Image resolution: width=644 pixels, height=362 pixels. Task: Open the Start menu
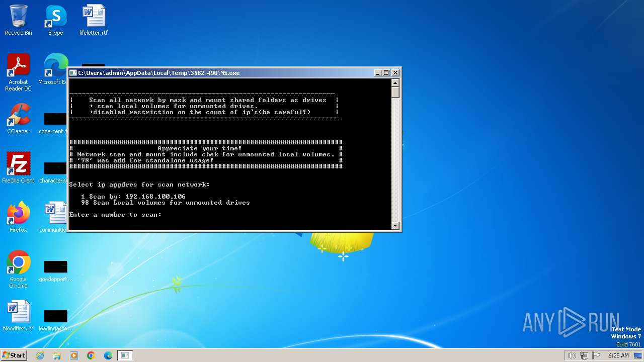pyautogui.click(x=14, y=355)
